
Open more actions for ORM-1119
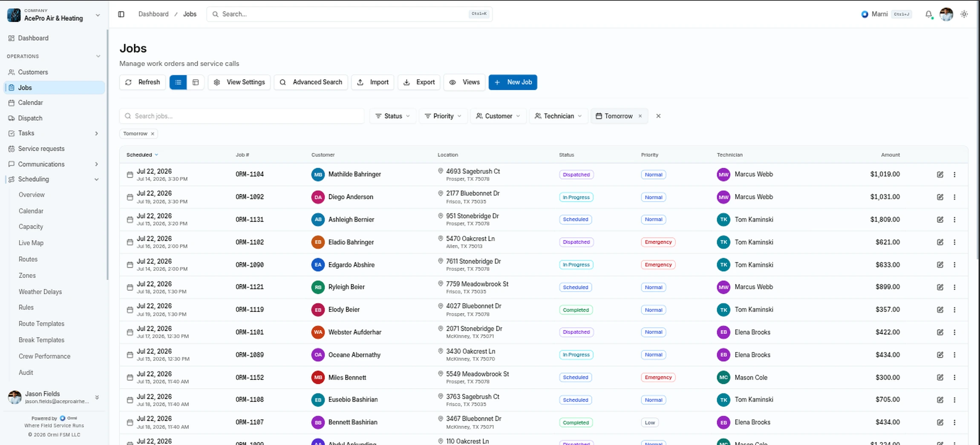point(954,310)
